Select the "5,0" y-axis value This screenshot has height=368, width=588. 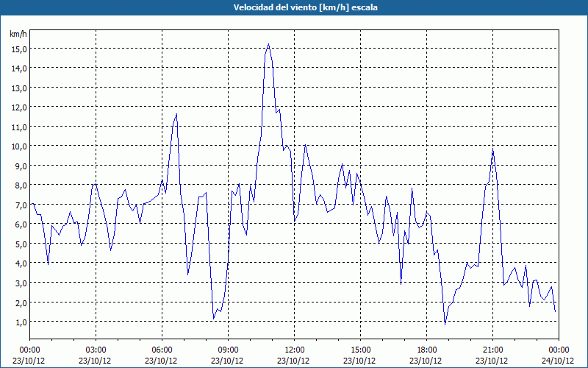[x=21, y=244]
